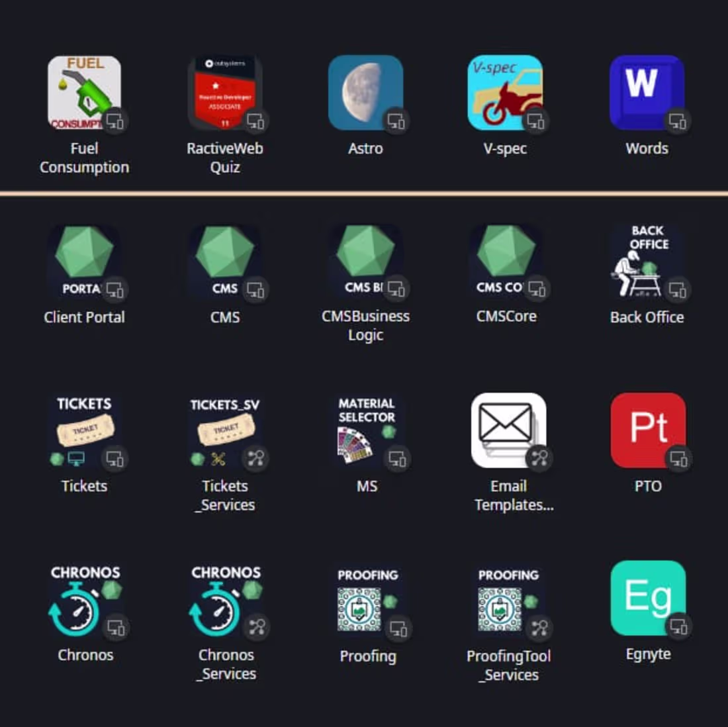Launch the Back Office app
Screen dimensions: 728x727
click(x=647, y=262)
